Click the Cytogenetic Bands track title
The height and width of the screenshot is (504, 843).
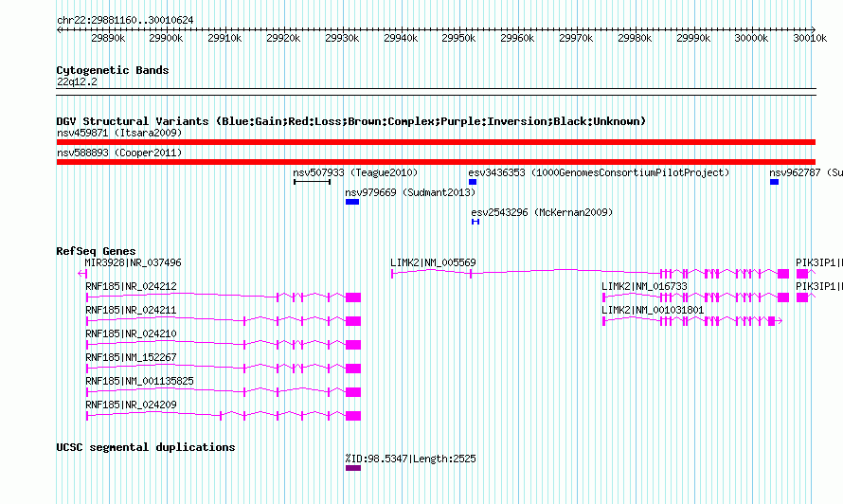[113, 70]
